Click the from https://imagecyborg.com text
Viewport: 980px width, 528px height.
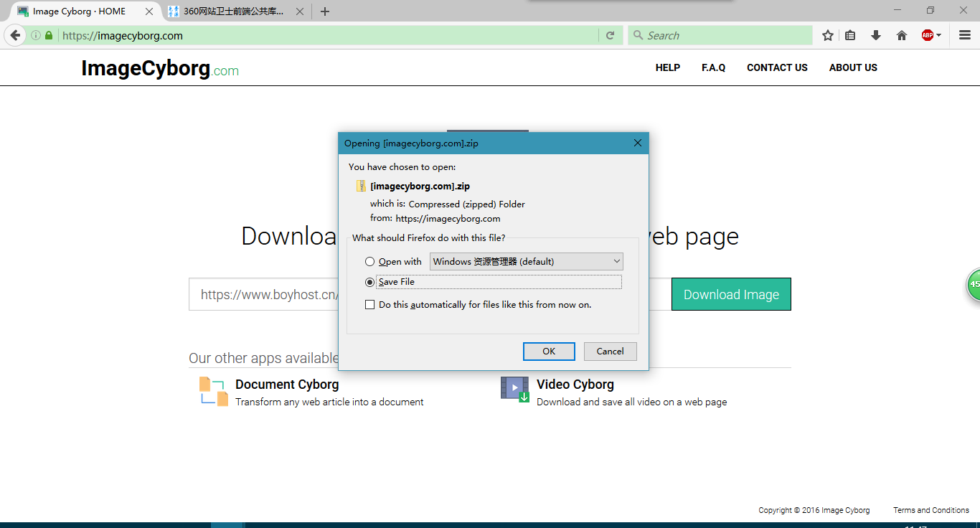click(x=435, y=219)
